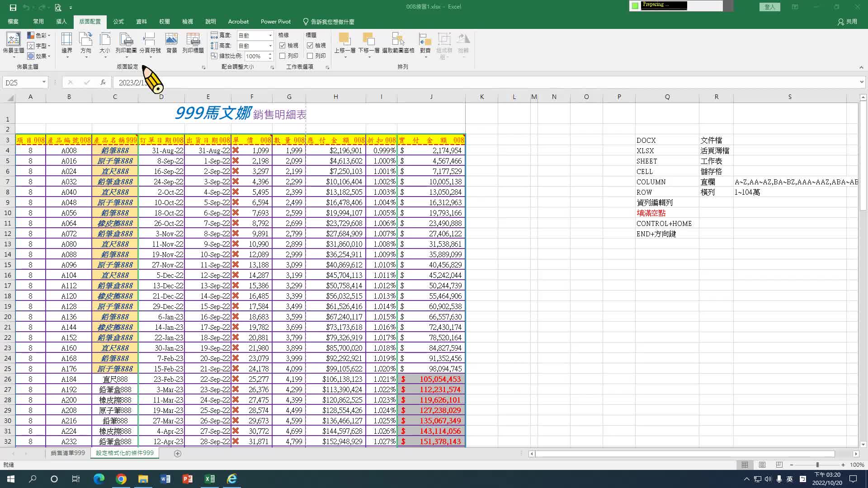Viewport: 868px width, 488px height.
Task: Open the 字型 theme fonts menu
Action: [x=39, y=46]
